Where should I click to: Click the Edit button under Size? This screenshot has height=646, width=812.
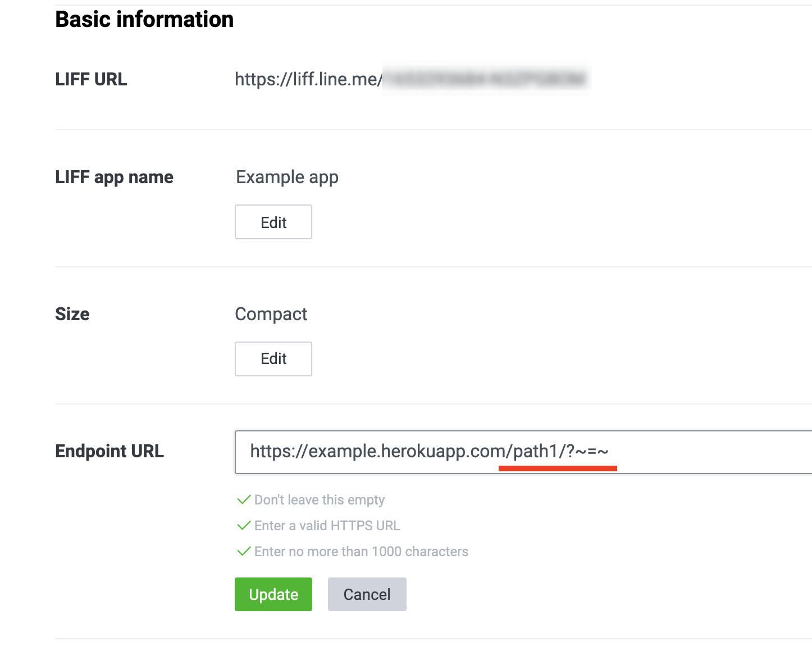click(273, 358)
